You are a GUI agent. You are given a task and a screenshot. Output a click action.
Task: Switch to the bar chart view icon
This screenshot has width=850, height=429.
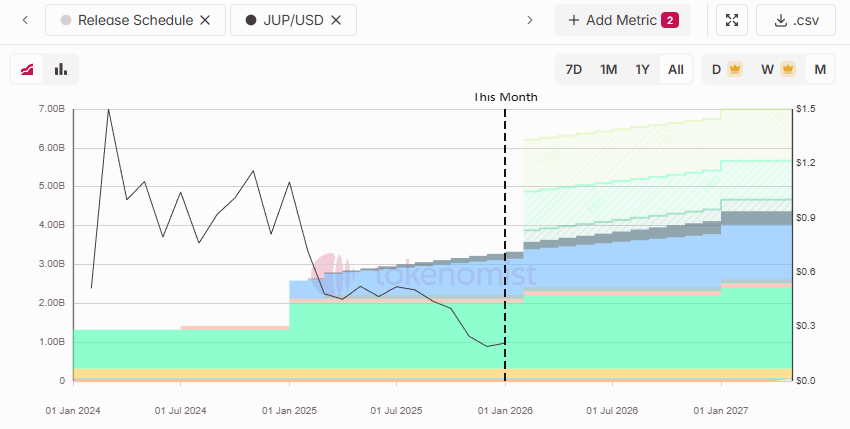[61, 69]
